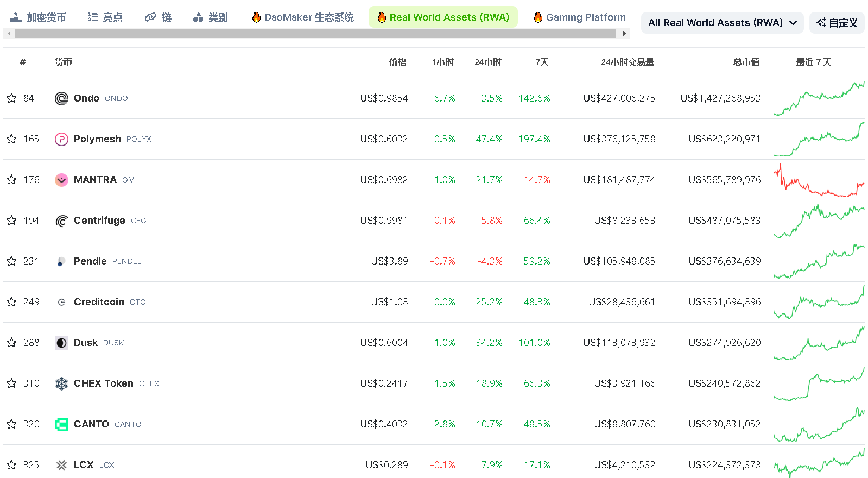Click the Ondo coin logo icon
The image size is (868, 478).
(x=61, y=98)
